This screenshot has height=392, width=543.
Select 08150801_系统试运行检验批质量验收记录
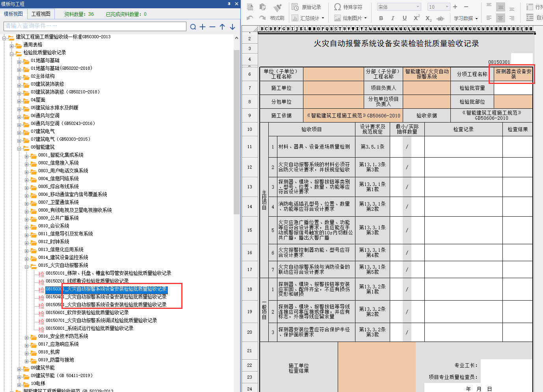(x=89, y=328)
